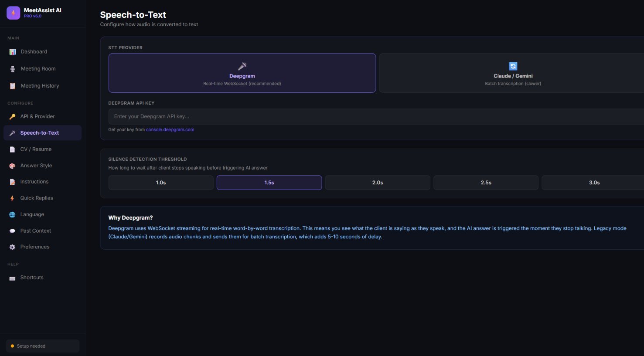Click the Language globe icon
The width and height of the screenshot is (644, 356).
tap(12, 214)
